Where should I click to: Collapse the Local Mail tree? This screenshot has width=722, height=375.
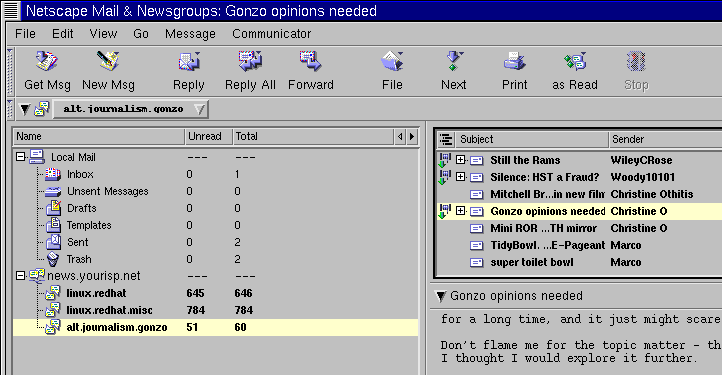point(20,157)
